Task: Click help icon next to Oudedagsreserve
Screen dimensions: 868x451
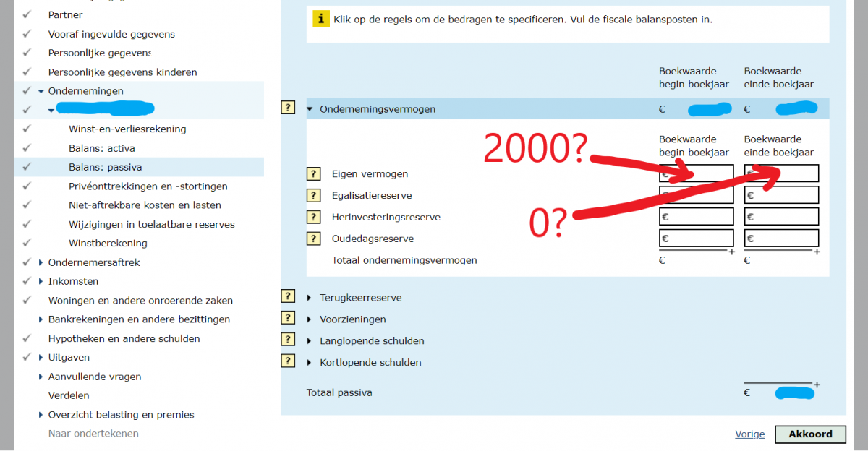Action: click(313, 239)
